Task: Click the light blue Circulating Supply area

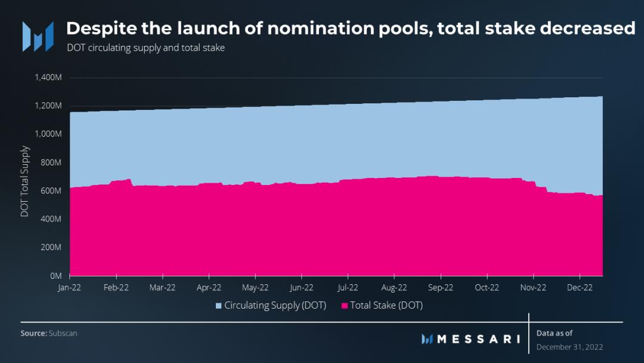Action: 298,143
